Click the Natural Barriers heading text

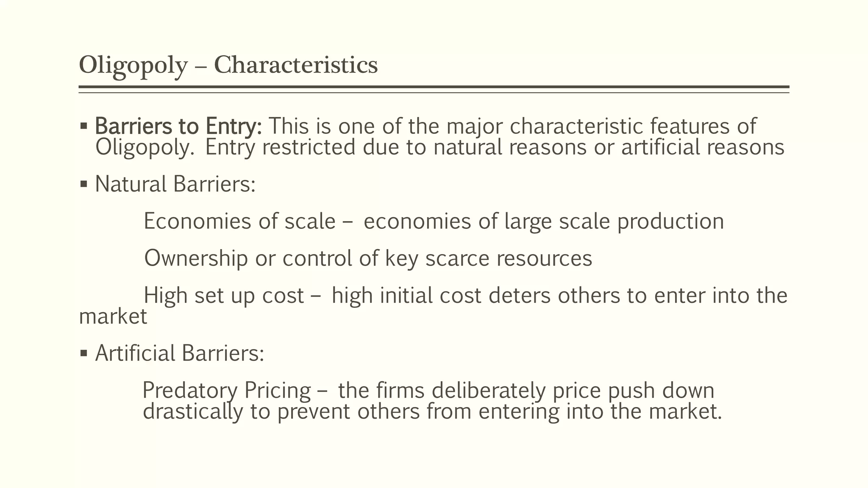coord(175,184)
